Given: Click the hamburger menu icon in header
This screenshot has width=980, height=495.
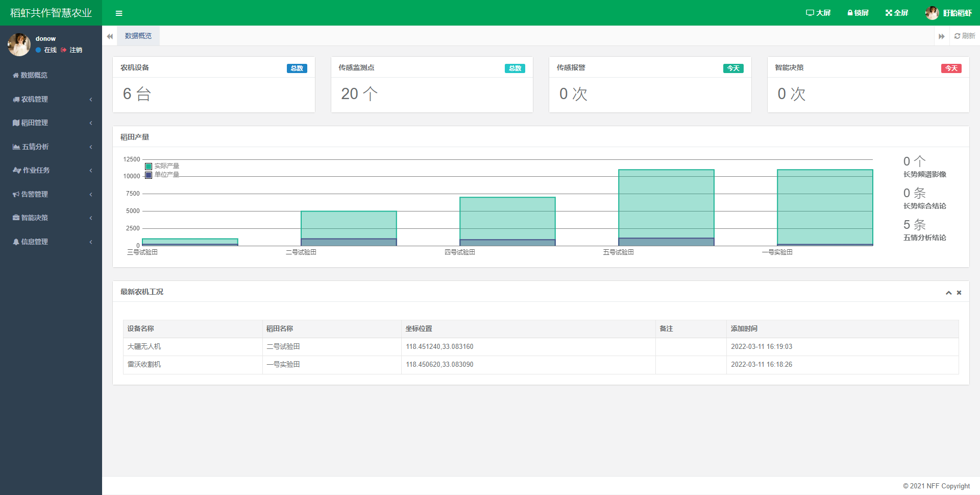Looking at the screenshot, I should point(119,13).
